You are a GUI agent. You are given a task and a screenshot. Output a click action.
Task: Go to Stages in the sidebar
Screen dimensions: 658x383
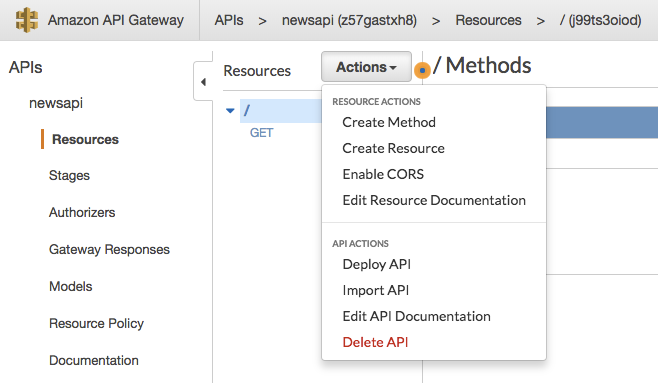69,175
